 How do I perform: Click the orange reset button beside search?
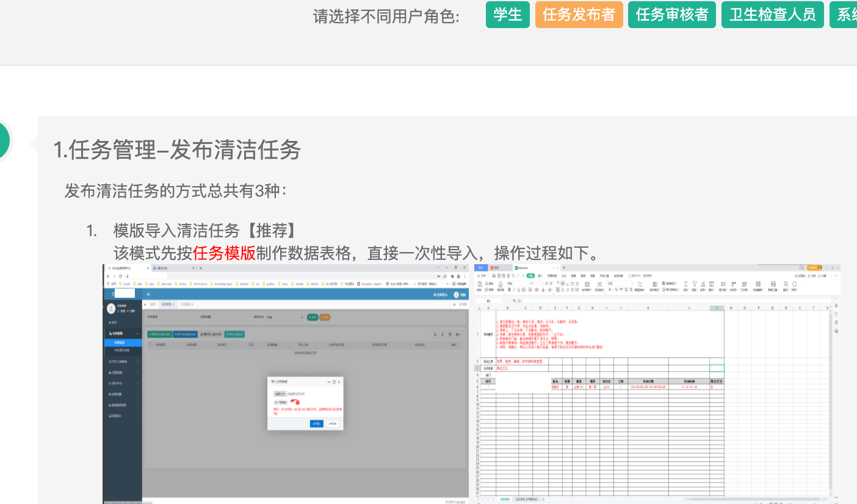pyautogui.click(x=325, y=317)
